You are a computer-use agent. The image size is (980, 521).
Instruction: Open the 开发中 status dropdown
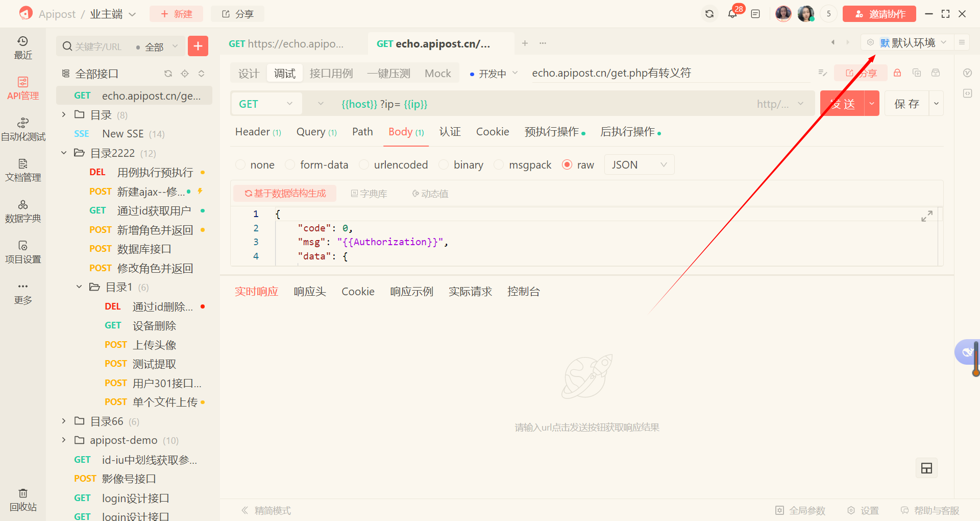[494, 74]
